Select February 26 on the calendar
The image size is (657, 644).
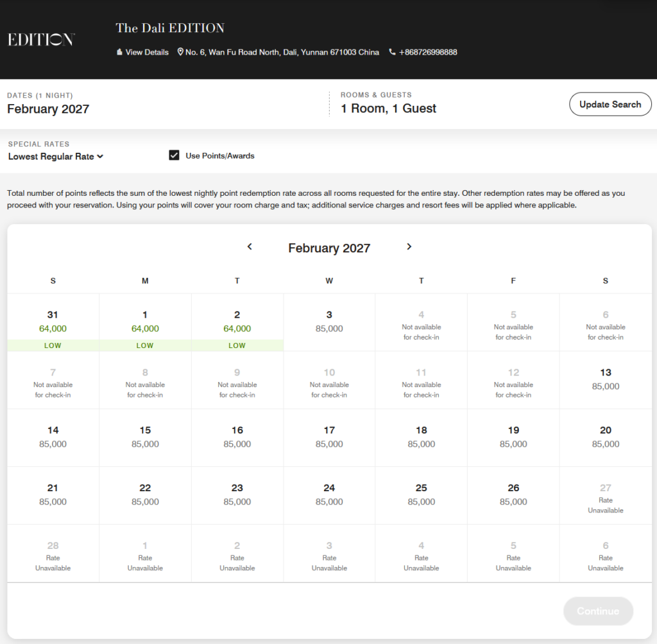pyautogui.click(x=513, y=494)
